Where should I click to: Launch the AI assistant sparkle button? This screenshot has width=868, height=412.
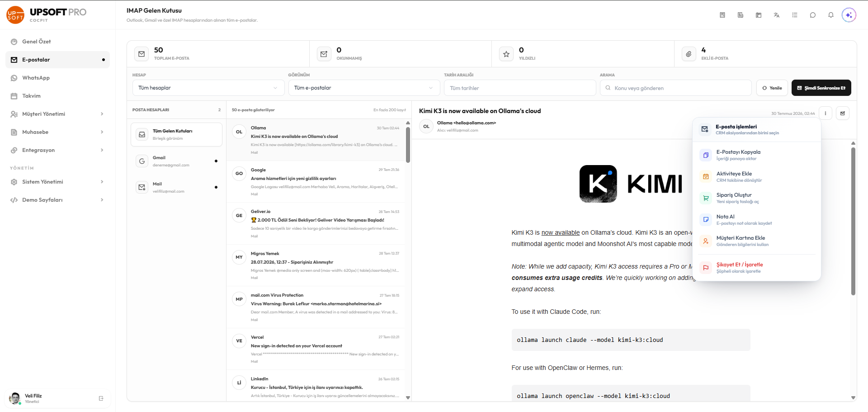[849, 15]
